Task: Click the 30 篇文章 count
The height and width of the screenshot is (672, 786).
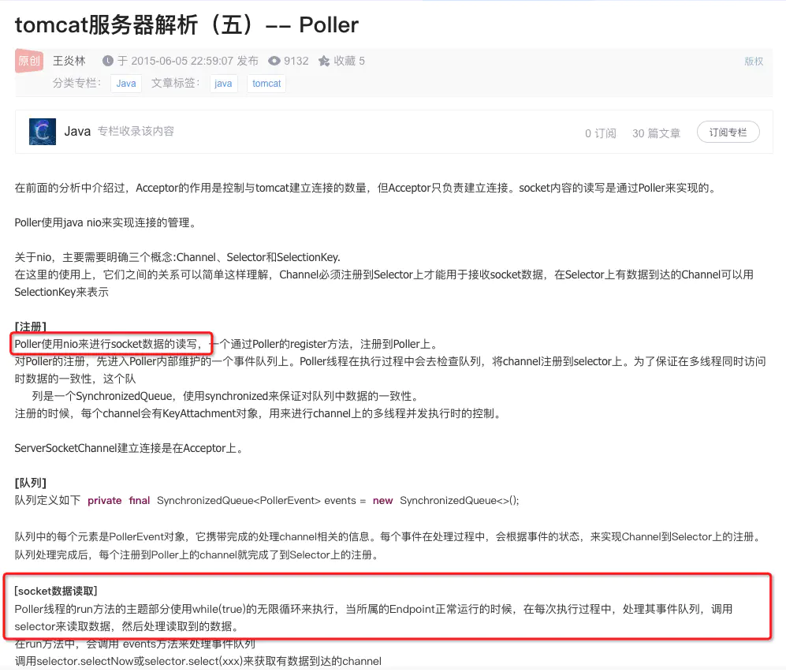Action: 656,133
